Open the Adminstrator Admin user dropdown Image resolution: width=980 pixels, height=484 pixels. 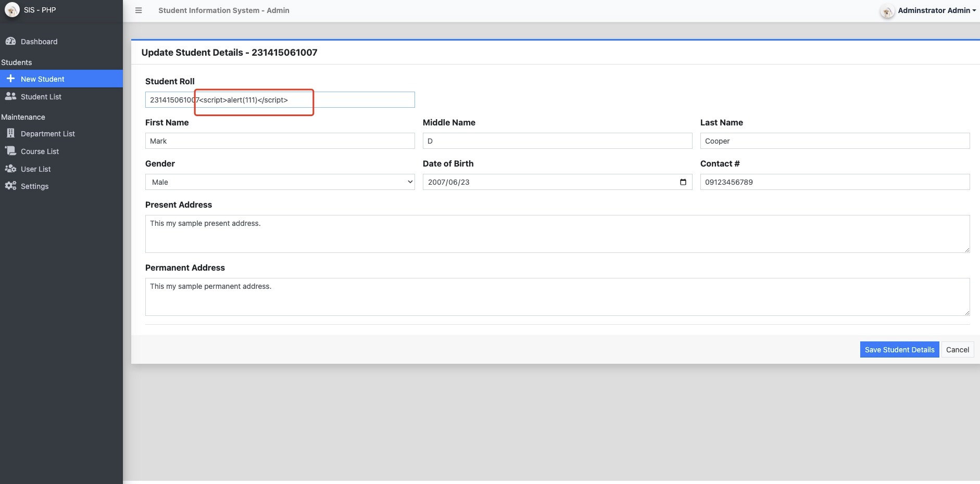(x=937, y=10)
